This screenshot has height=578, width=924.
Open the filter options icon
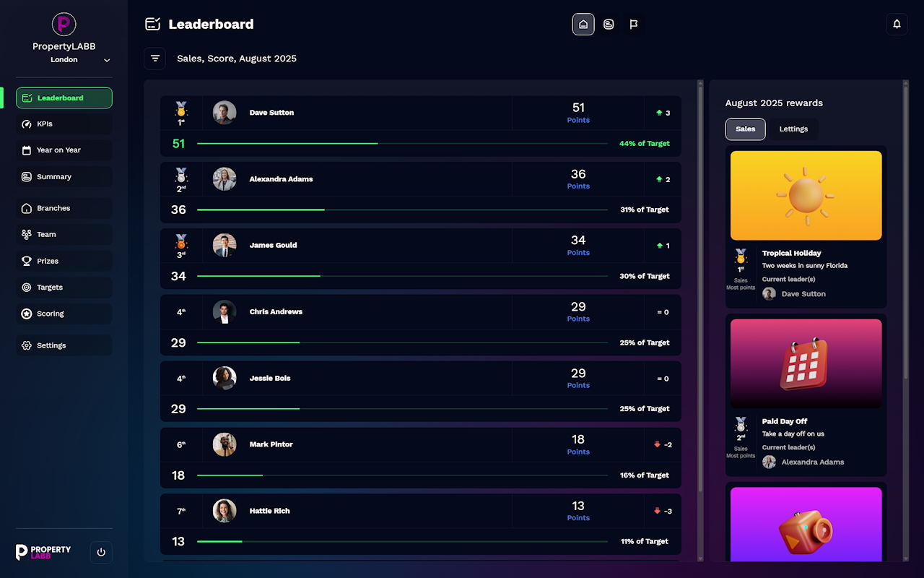click(155, 59)
